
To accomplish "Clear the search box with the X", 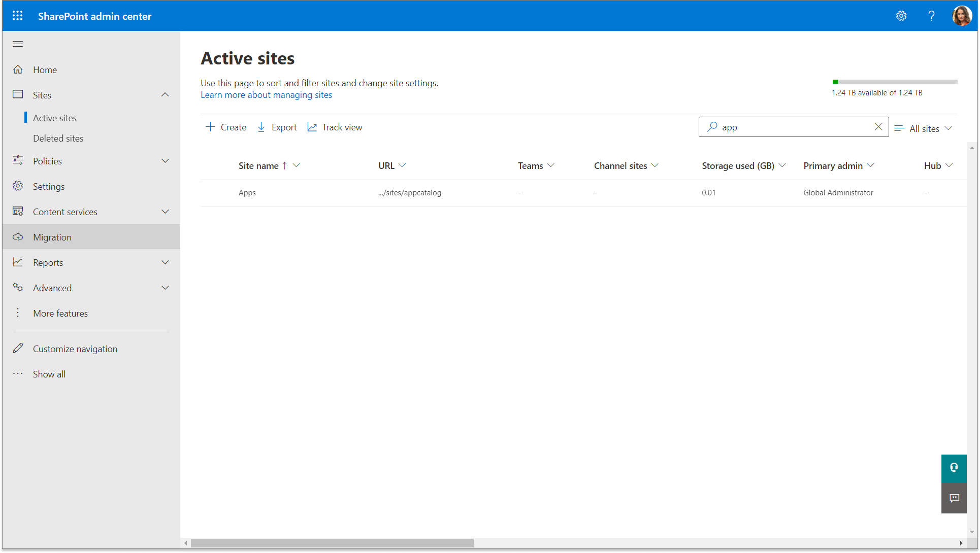I will [x=878, y=127].
